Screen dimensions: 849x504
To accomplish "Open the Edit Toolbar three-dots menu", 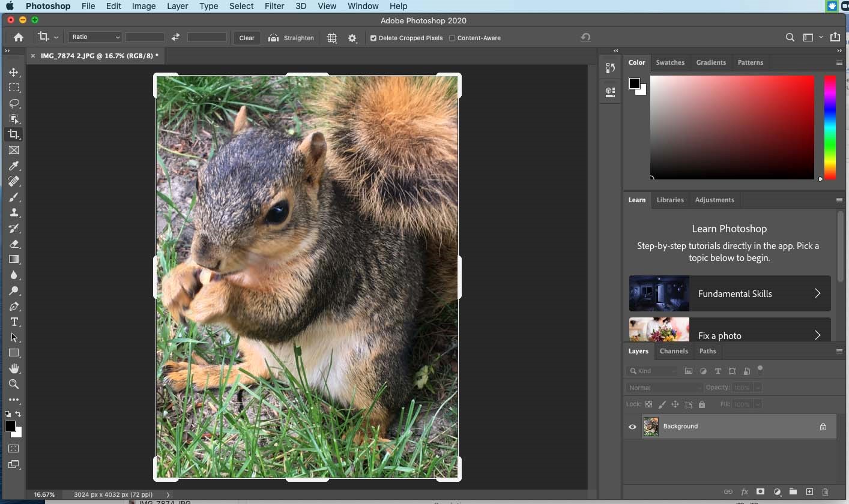I will [14, 400].
